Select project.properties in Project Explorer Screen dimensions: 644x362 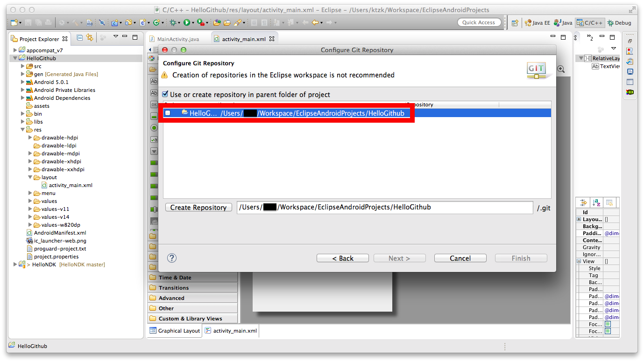(52, 257)
